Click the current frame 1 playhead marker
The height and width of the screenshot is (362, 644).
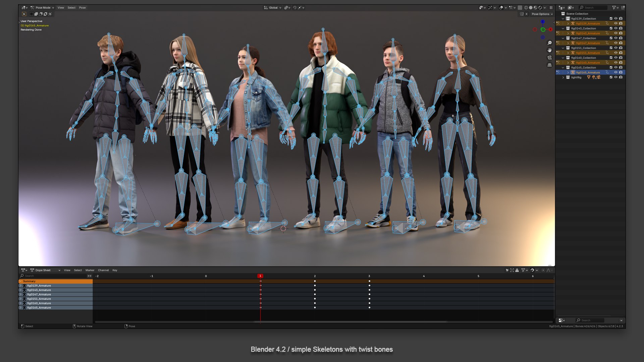(260, 276)
